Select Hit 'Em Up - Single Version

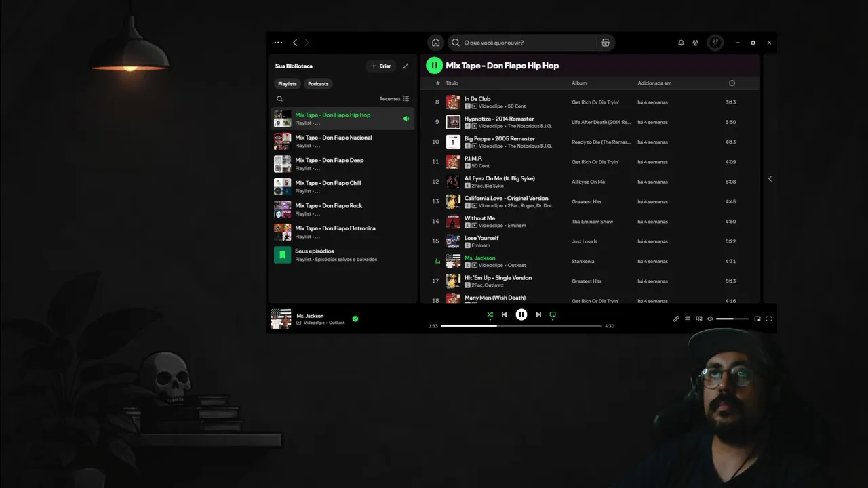[x=498, y=278]
